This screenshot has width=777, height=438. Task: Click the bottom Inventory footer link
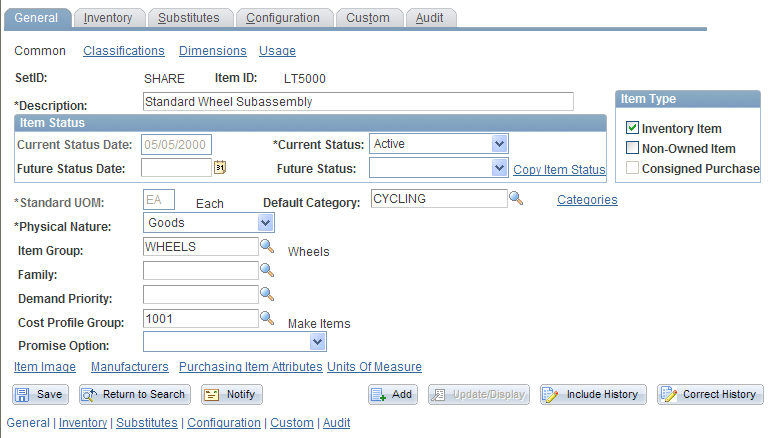83,423
